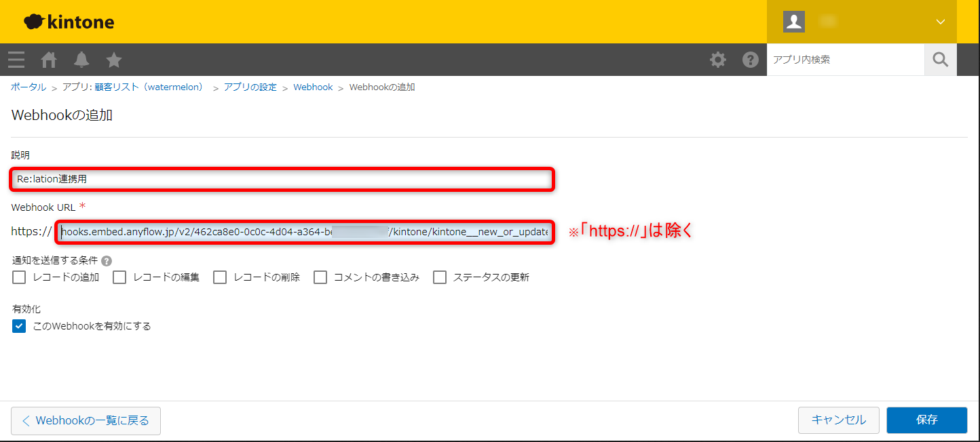Open the hamburger menu icon
This screenshot has width=980, height=442.
point(16,60)
